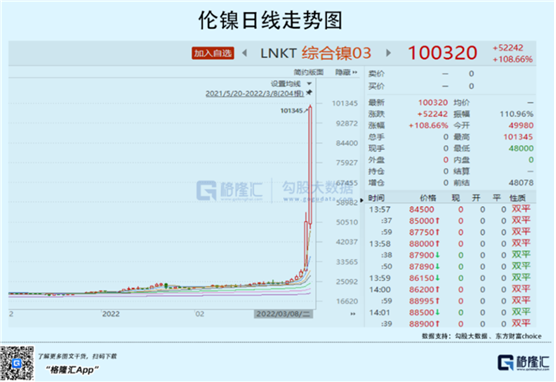Click the double-chevron below the chart axis

[353, 314]
